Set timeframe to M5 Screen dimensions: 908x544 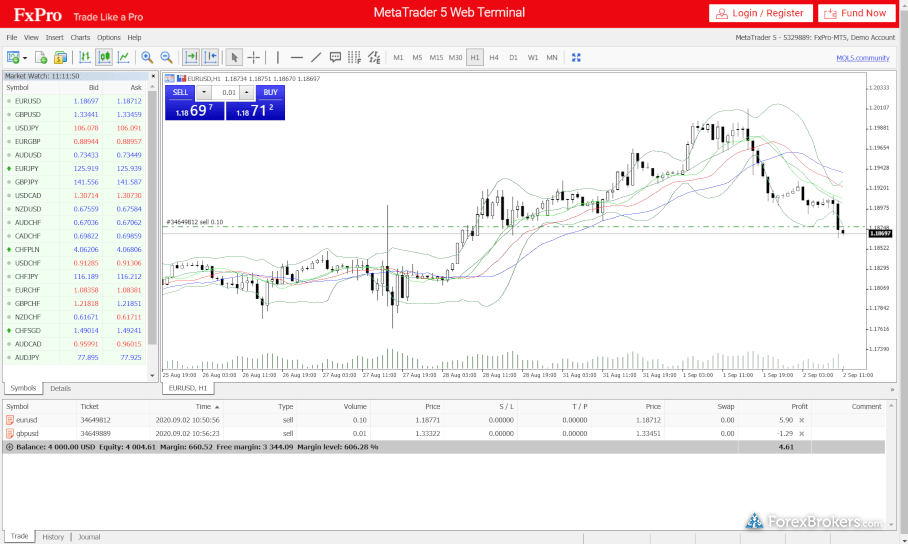pyautogui.click(x=418, y=57)
